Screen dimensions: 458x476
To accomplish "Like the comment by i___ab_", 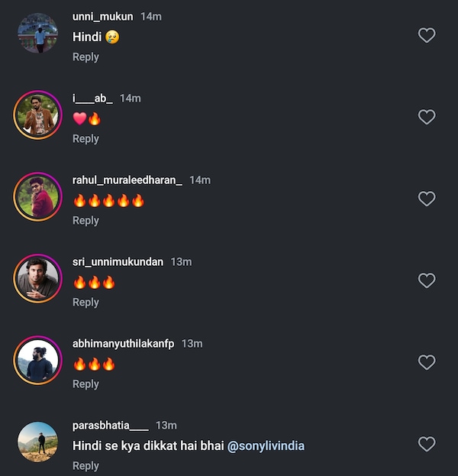I will pyautogui.click(x=427, y=117).
